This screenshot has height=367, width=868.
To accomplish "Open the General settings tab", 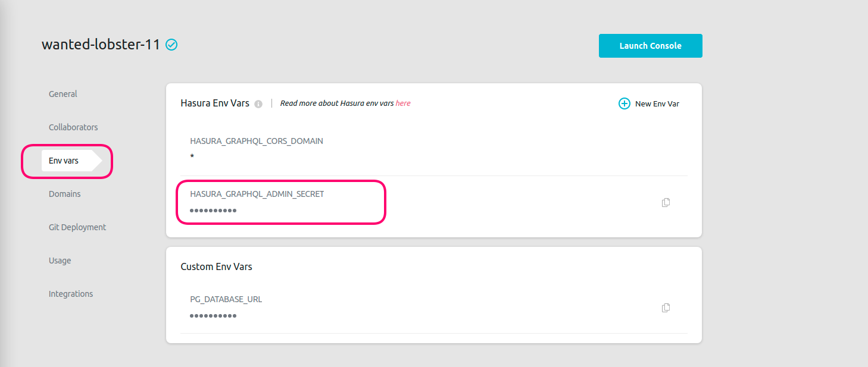I will (63, 94).
